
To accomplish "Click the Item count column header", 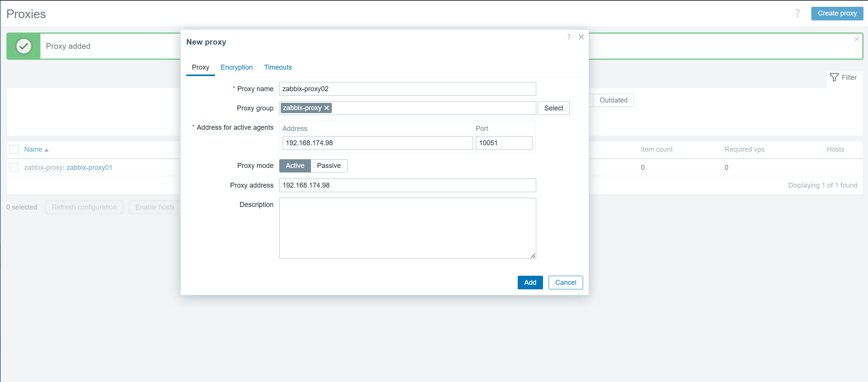I will (x=657, y=149).
